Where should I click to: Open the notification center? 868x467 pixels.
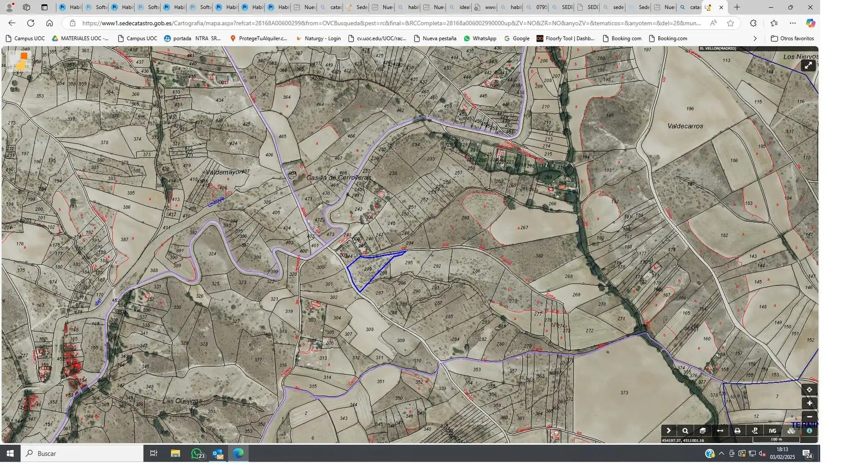(808, 453)
